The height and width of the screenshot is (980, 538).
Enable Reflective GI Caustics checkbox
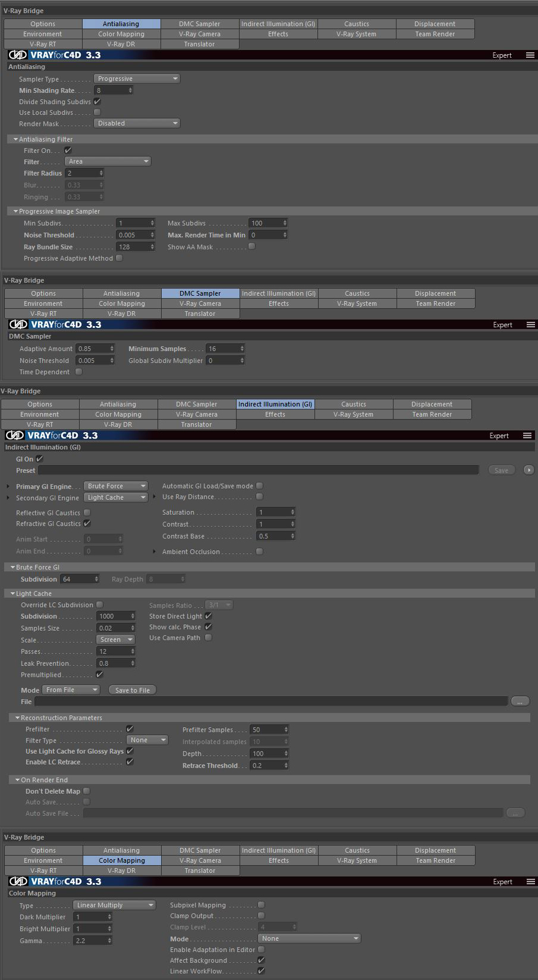click(87, 512)
